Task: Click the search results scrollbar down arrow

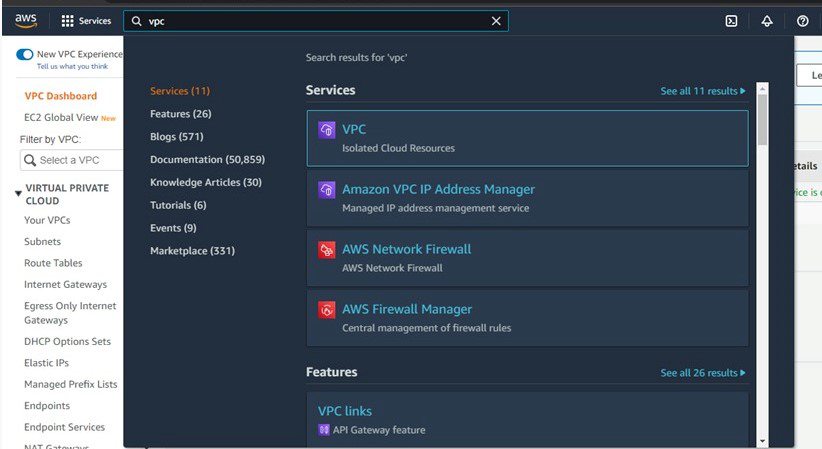Action: click(762, 442)
